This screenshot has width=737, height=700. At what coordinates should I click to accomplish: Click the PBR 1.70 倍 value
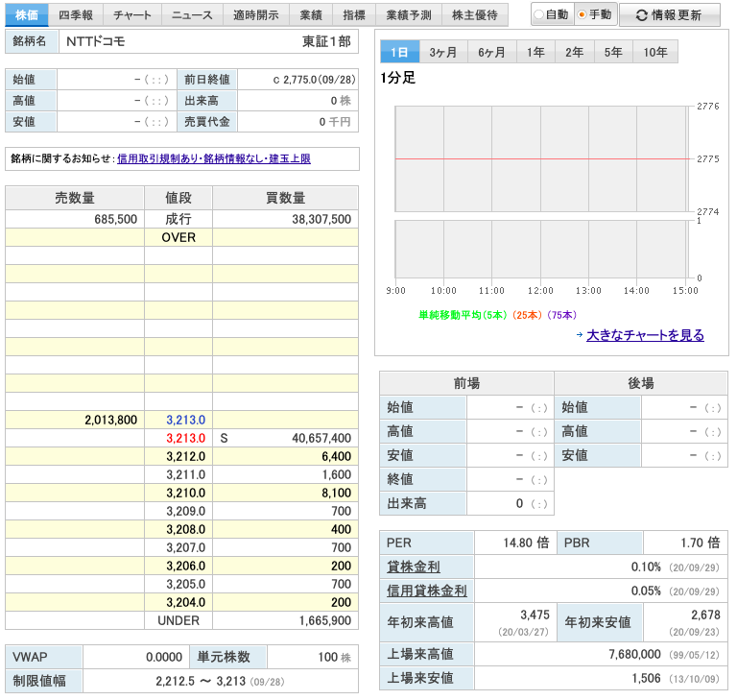point(701,543)
